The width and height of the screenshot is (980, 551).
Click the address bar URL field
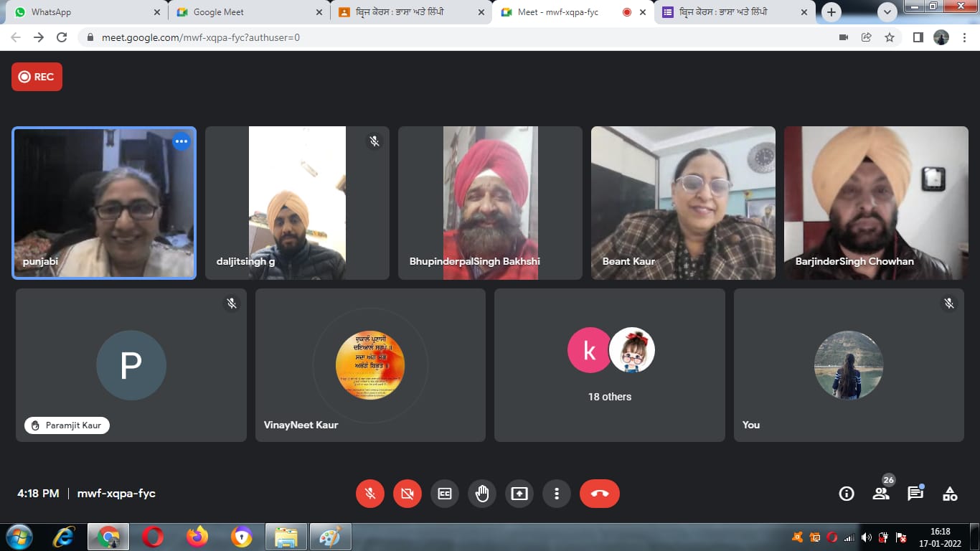(x=430, y=37)
